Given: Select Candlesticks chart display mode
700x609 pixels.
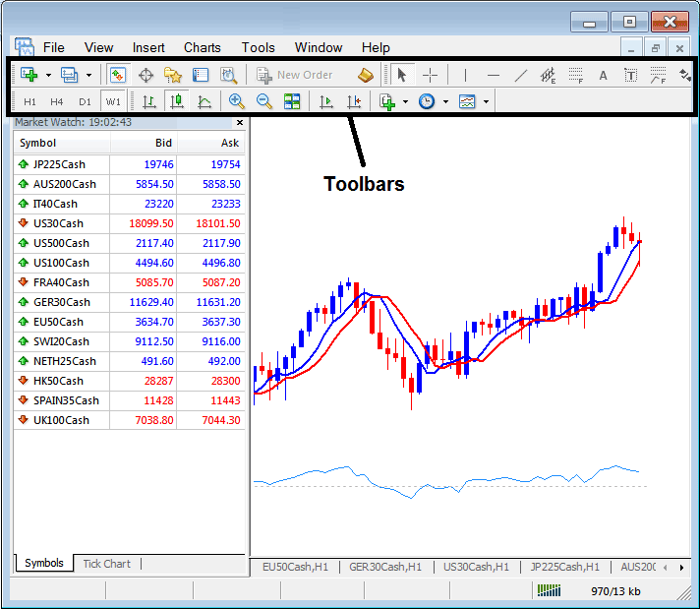Looking at the screenshot, I should tap(177, 101).
